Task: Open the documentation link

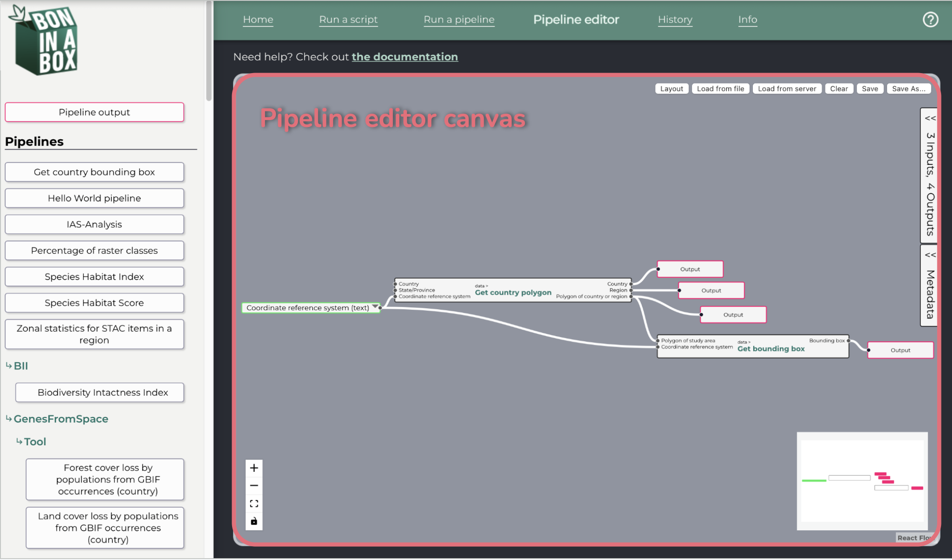Action: tap(405, 57)
